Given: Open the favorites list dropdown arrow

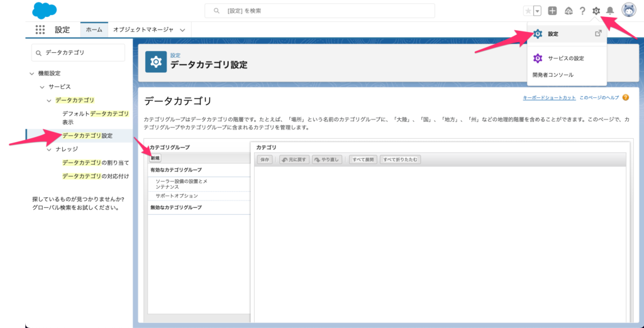Looking at the screenshot, I should (x=537, y=11).
